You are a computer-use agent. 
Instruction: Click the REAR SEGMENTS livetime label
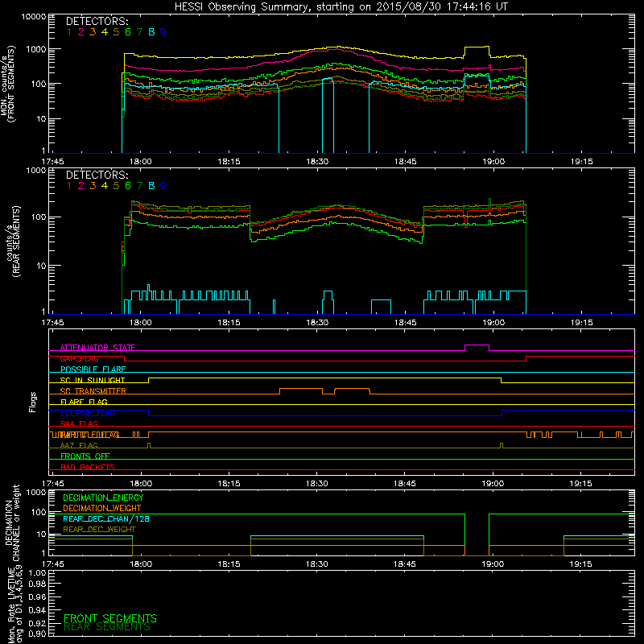(107, 627)
